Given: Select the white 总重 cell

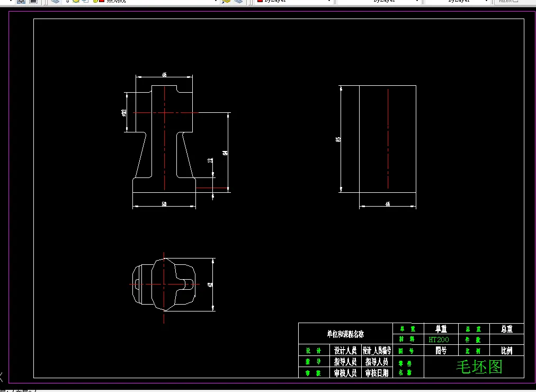Looking at the screenshot, I should (x=506, y=329).
